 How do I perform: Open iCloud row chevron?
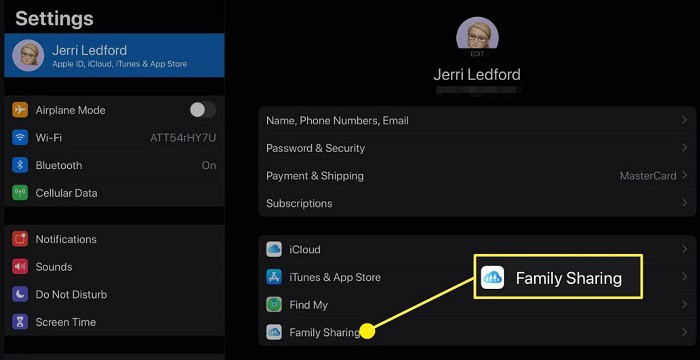tap(684, 249)
